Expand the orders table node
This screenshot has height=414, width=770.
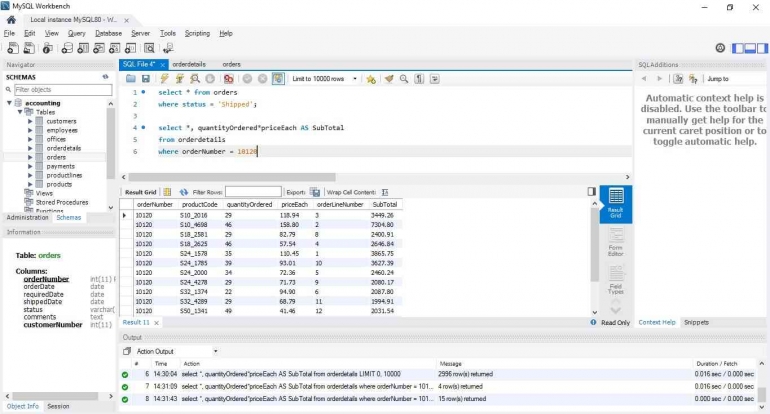pos(30,157)
